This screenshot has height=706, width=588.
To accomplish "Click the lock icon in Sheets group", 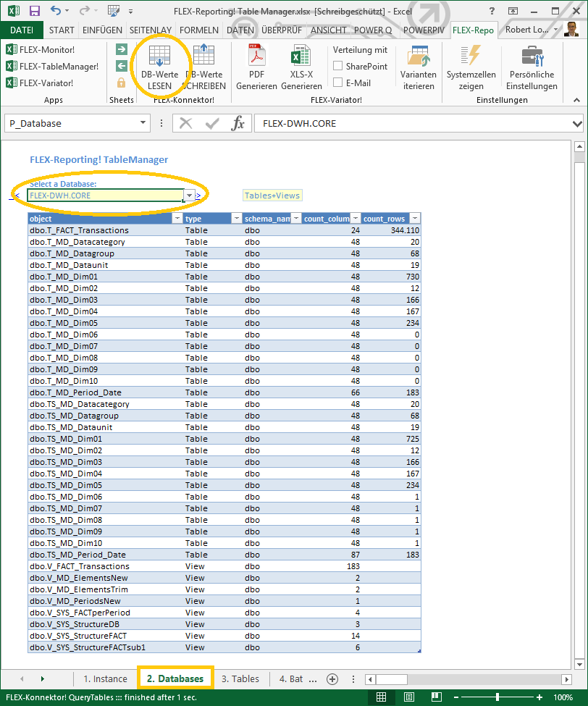I will [121, 81].
